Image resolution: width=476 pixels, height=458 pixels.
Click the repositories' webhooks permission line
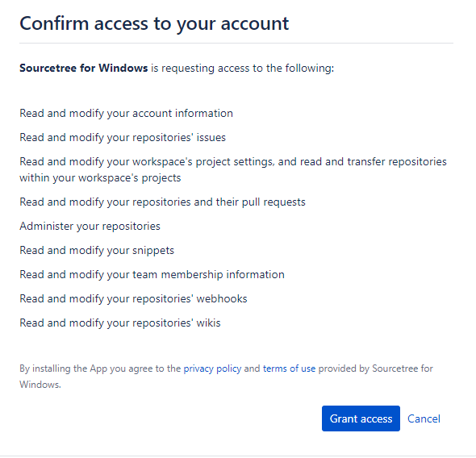[133, 299]
